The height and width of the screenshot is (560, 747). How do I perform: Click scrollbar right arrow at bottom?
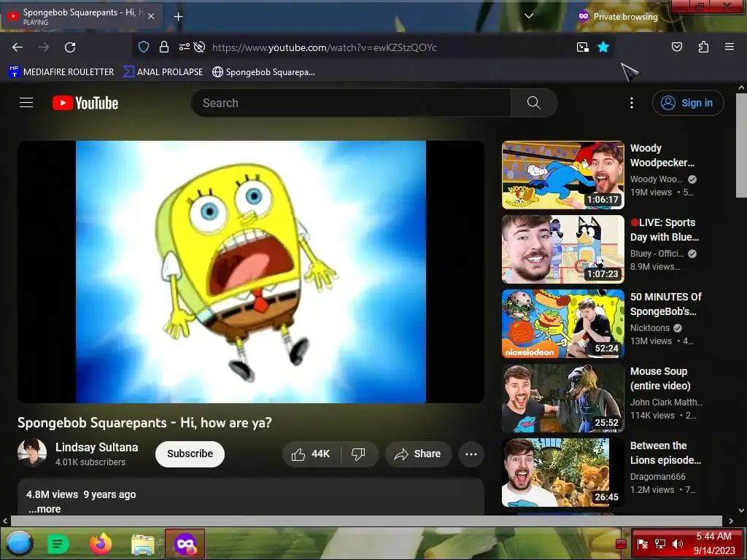(730, 521)
